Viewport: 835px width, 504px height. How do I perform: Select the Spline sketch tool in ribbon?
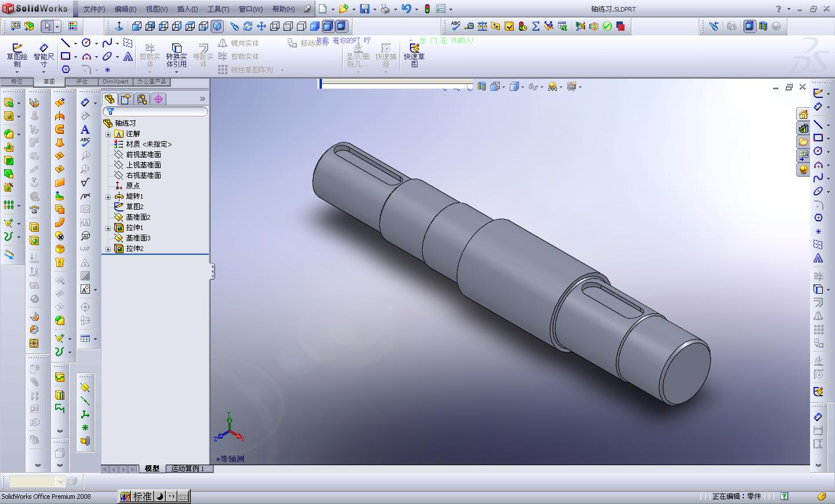(x=107, y=43)
